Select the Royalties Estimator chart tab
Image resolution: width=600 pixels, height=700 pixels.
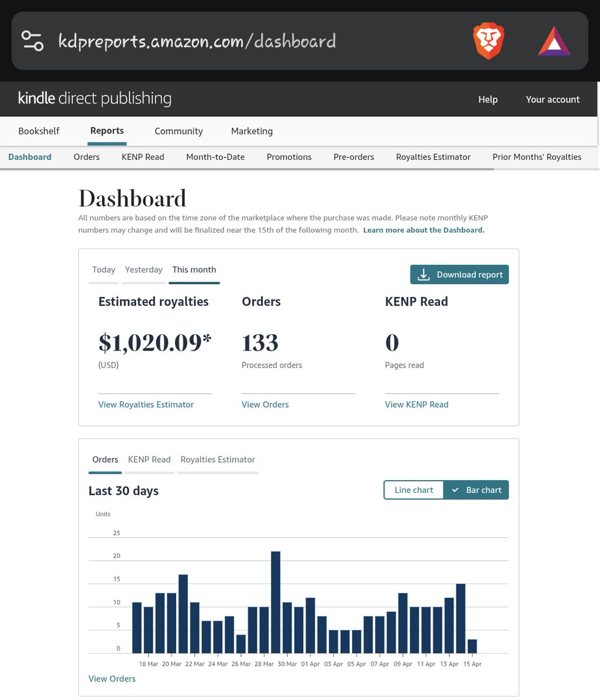point(218,460)
